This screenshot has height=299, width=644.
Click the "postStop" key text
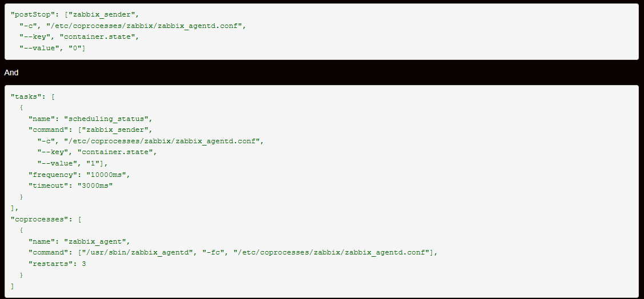31,14
